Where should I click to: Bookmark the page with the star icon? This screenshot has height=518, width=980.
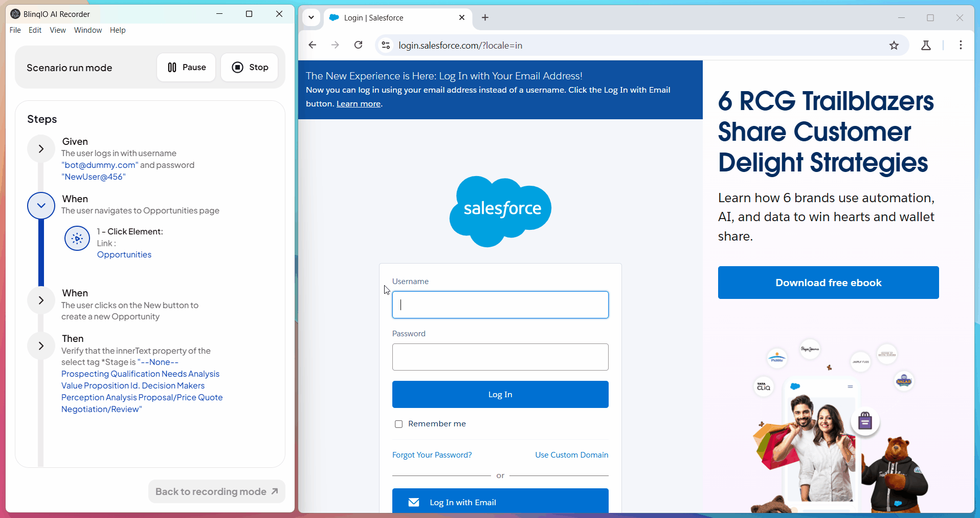pyautogui.click(x=894, y=45)
